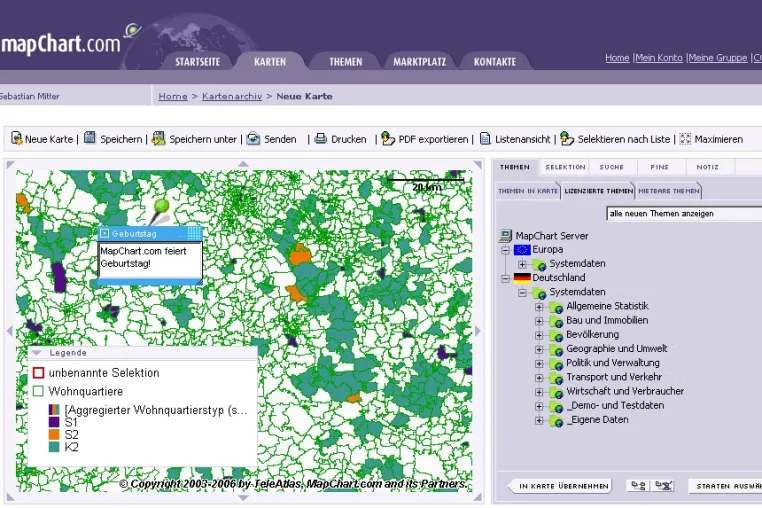Click the collapse-all tree icon button
762x508 pixels.
pos(664,485)
